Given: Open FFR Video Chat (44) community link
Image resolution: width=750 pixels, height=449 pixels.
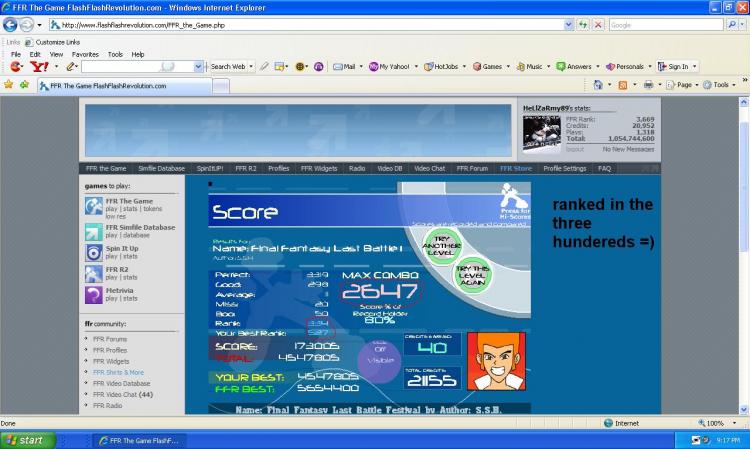Looking at the screenshot, I should pos(123,394).
